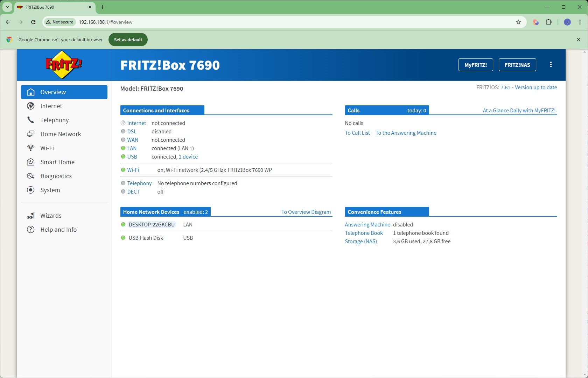Click the Home Network devices icon
The height and width of the screenshot is (378, 588).
tap(31, 134)
